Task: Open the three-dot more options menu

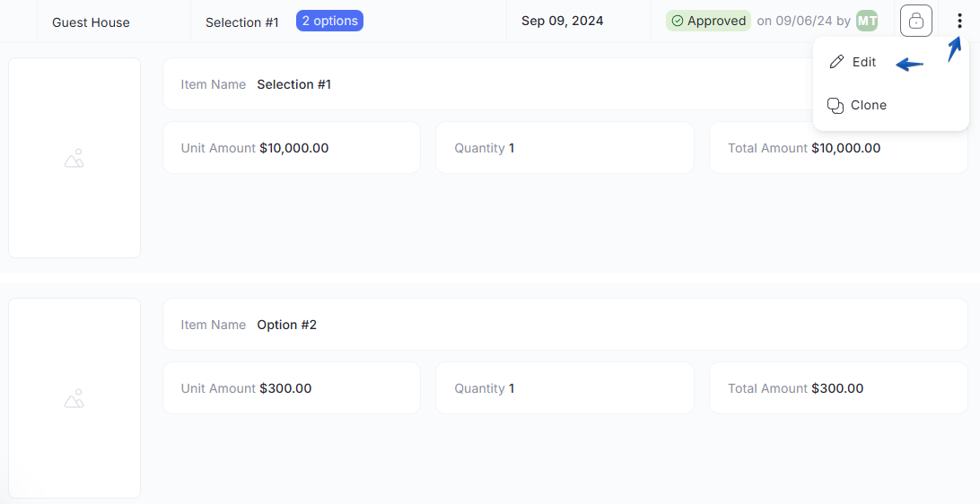Action: [959, 22]
